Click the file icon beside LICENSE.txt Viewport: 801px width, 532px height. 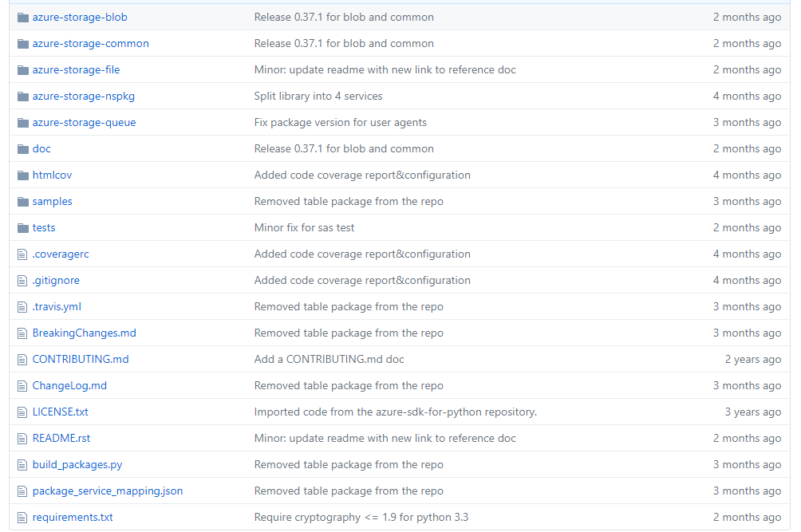point(22,412)
